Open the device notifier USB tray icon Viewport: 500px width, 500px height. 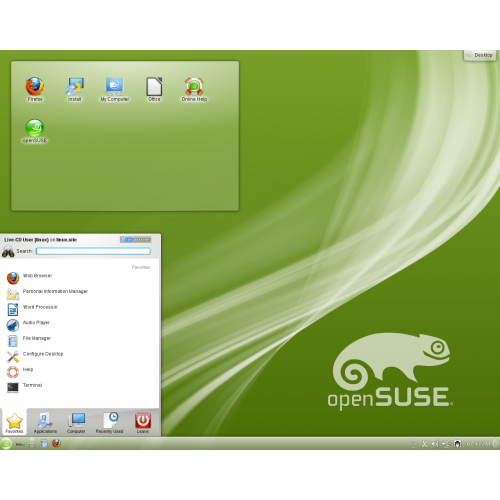point(446,444)
